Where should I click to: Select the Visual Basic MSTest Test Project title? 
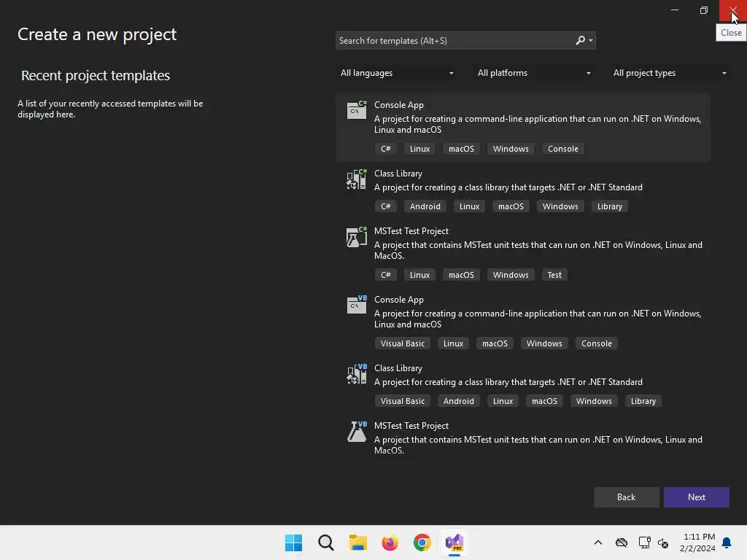(x=411, y=426)
